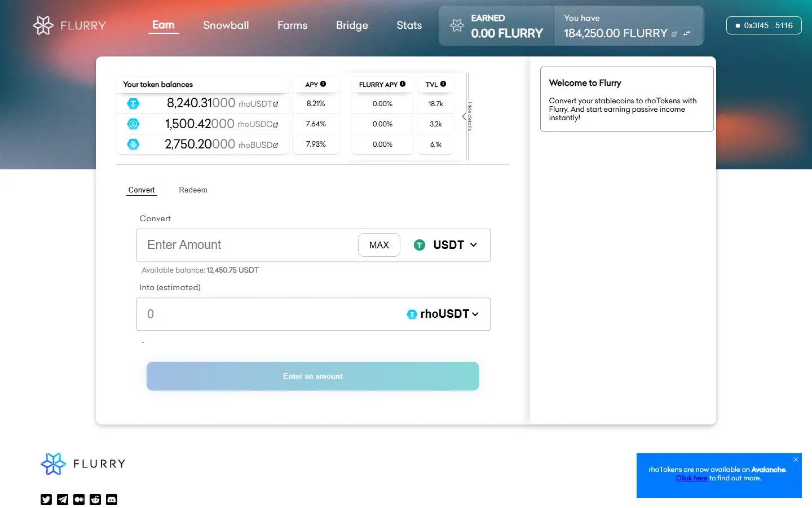This screenshot has height=508, width=812.
Task: Click the 0.00 FLURRY earned amount
Action: (x=507, y=33)
